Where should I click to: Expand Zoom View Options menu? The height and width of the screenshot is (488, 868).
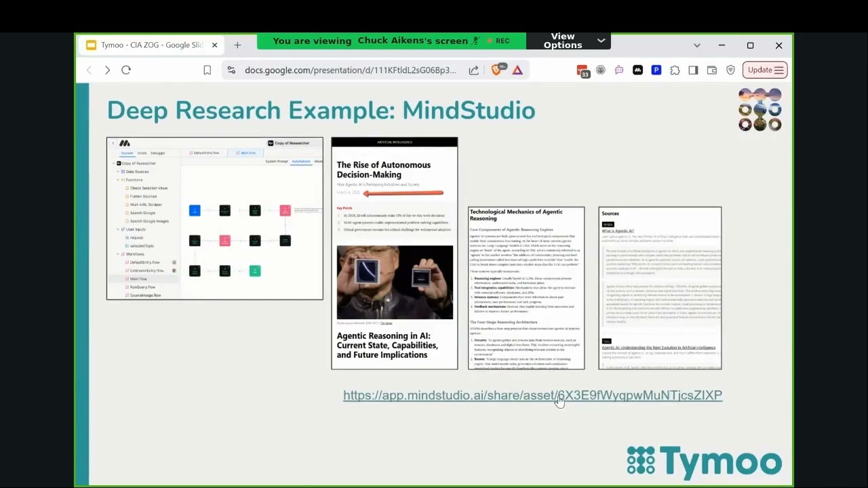click(568, 41)
